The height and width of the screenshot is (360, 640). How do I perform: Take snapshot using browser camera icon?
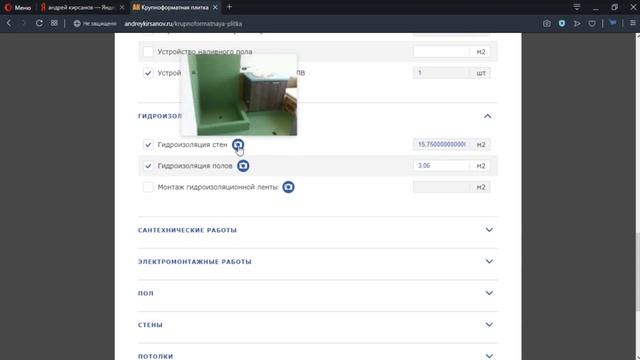[x=547, y=24]
